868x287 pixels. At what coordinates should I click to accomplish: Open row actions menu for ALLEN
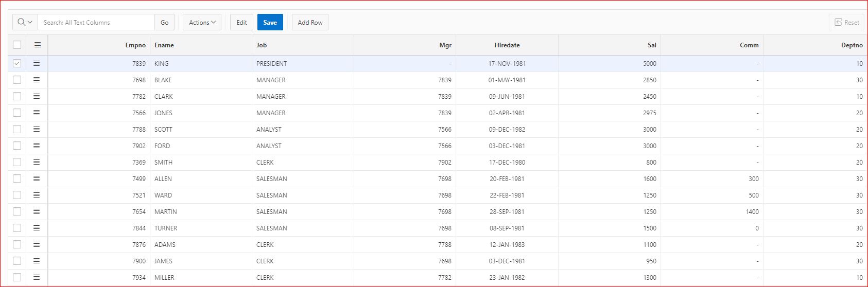pyautogui.click(x=37, y=178)
